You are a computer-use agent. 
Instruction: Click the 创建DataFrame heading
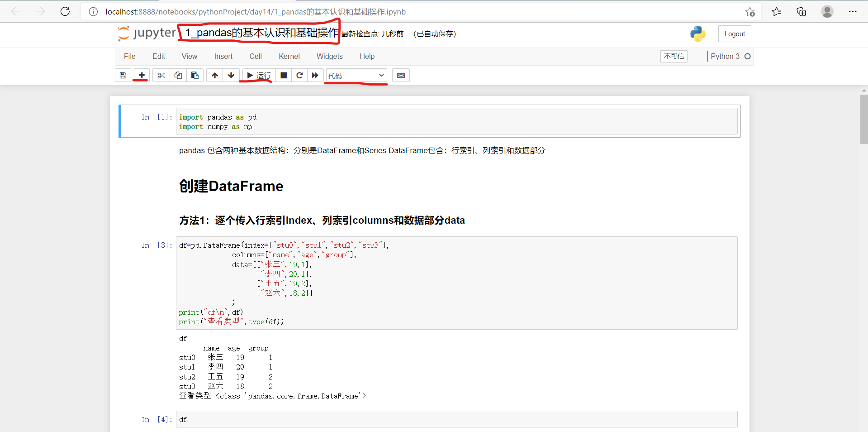[x=231, y=186]
